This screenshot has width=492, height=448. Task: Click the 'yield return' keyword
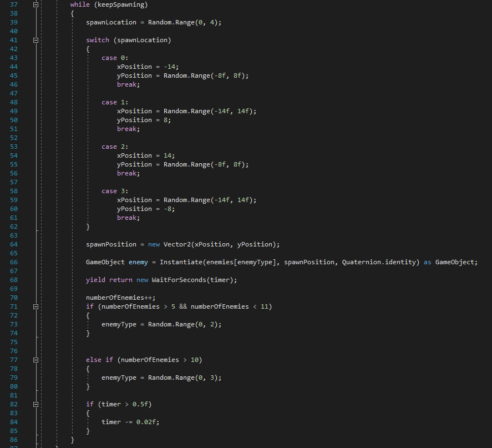pyautogui.click(x=109, y=280)
